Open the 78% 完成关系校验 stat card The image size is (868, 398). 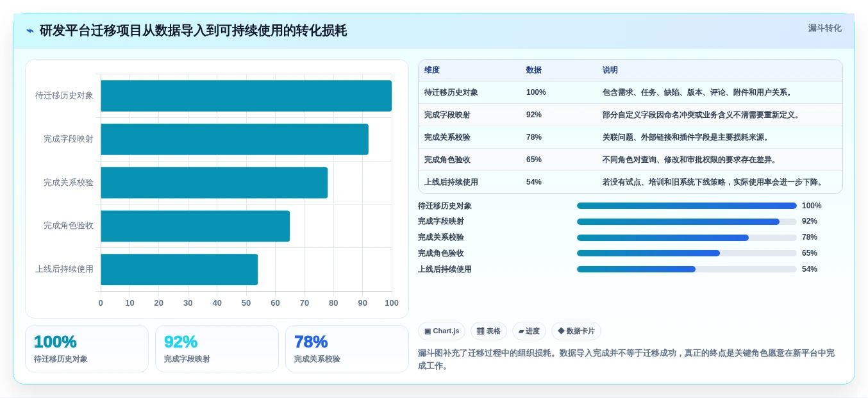[347, 349]
